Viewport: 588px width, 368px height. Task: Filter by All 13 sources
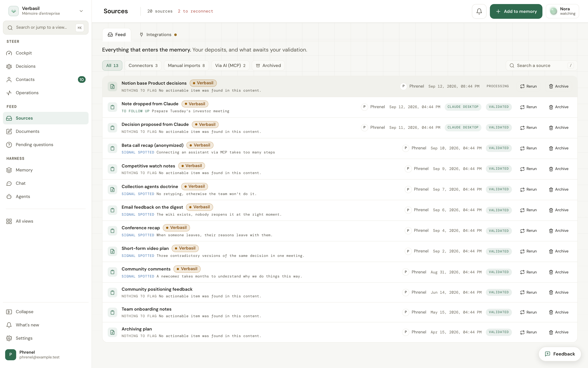(112, 66)
